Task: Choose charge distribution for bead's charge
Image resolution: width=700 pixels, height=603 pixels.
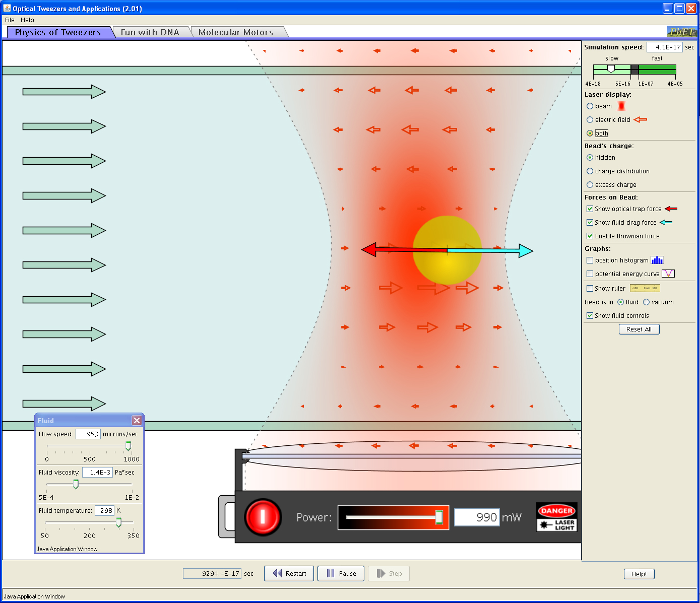Action: tap(590, 171)
